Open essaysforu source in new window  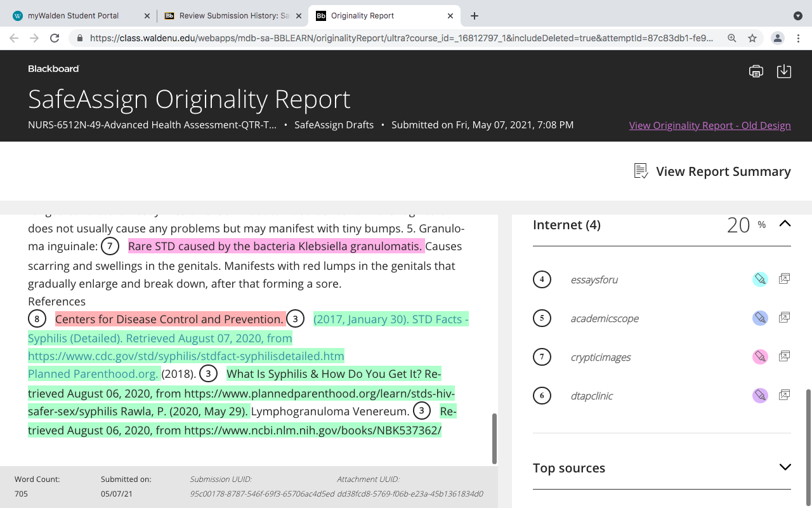point(784,279)
